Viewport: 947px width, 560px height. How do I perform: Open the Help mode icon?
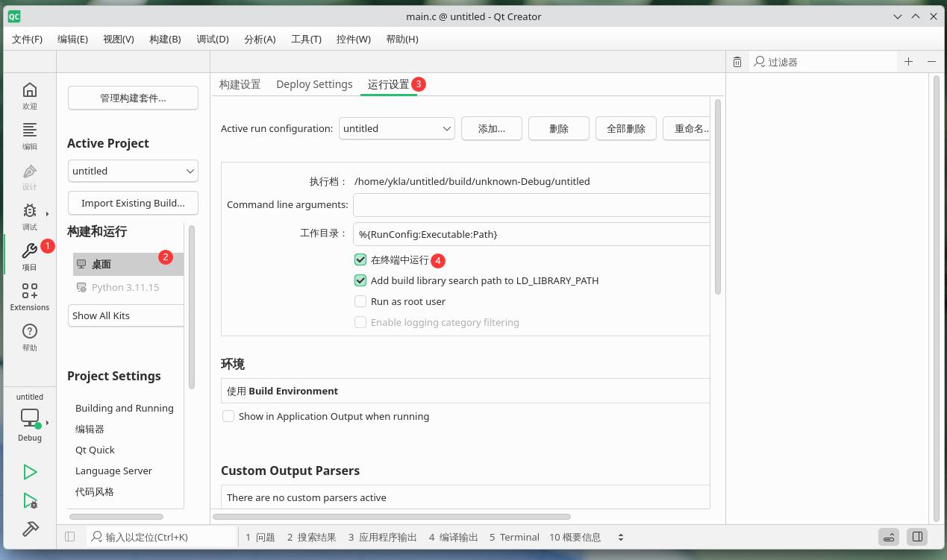(29, 331)
